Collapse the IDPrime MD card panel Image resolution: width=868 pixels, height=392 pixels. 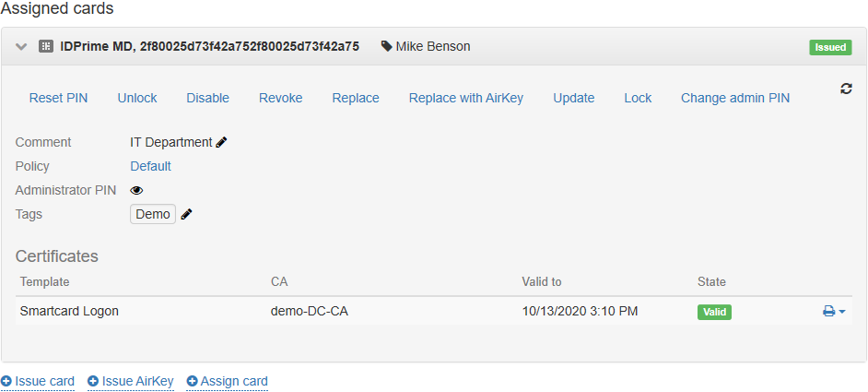22,46
